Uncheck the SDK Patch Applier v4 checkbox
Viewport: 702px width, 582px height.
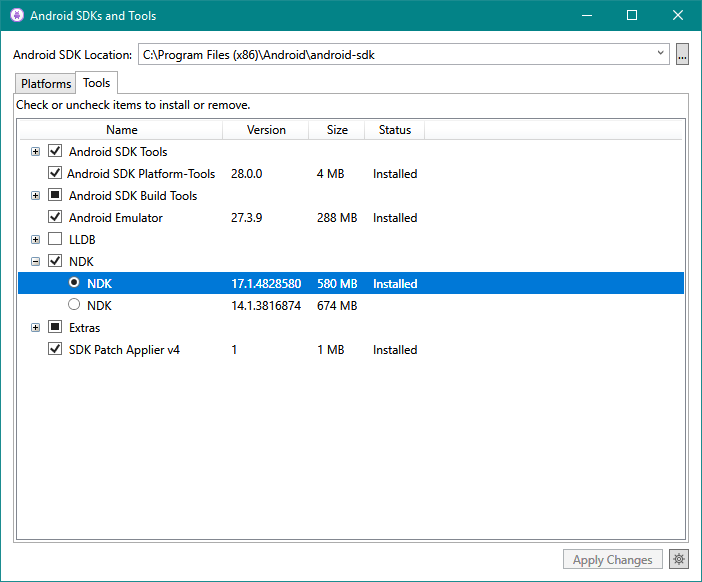(x=55, y=349)
